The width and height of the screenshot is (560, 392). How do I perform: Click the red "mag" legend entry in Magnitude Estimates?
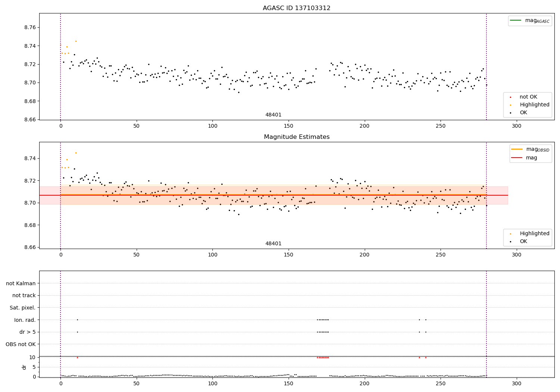tap(524, 158)
